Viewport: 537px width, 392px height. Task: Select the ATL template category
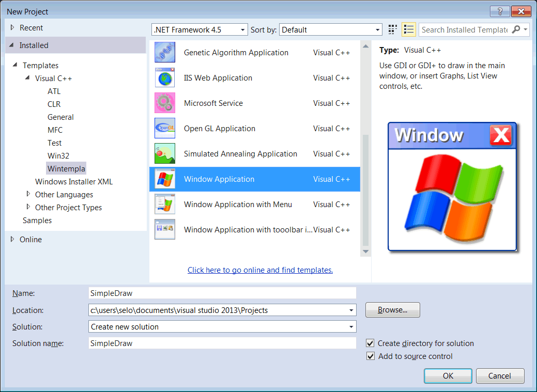click(x=54, y=91)
